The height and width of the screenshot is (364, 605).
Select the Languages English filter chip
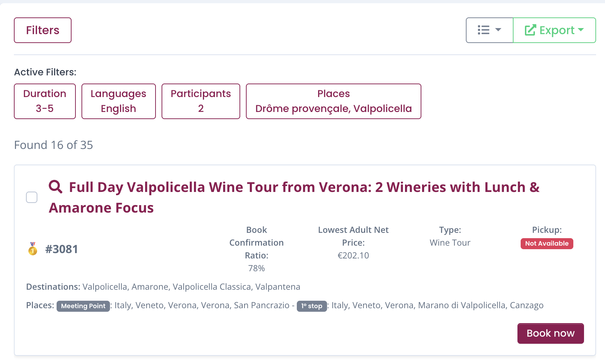point(119,101)
